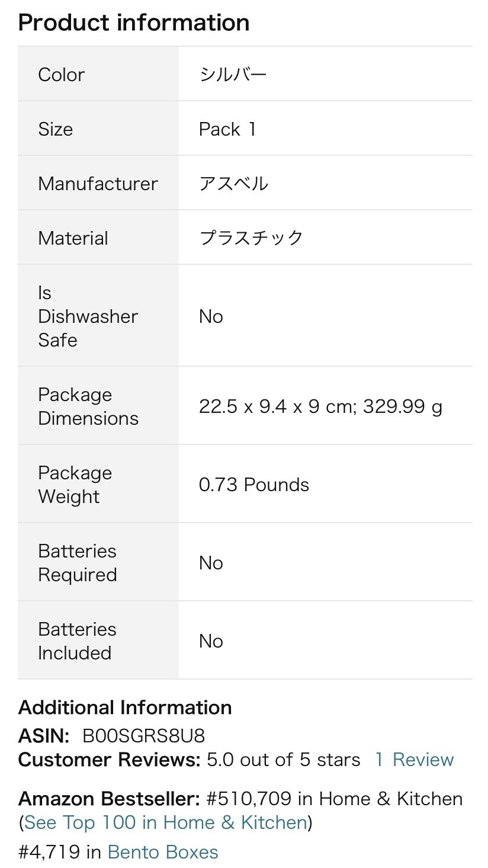Open See Top 100 in Home & Kitchen
The height and width of the screenshot is (868, 488).
point(165,822)
